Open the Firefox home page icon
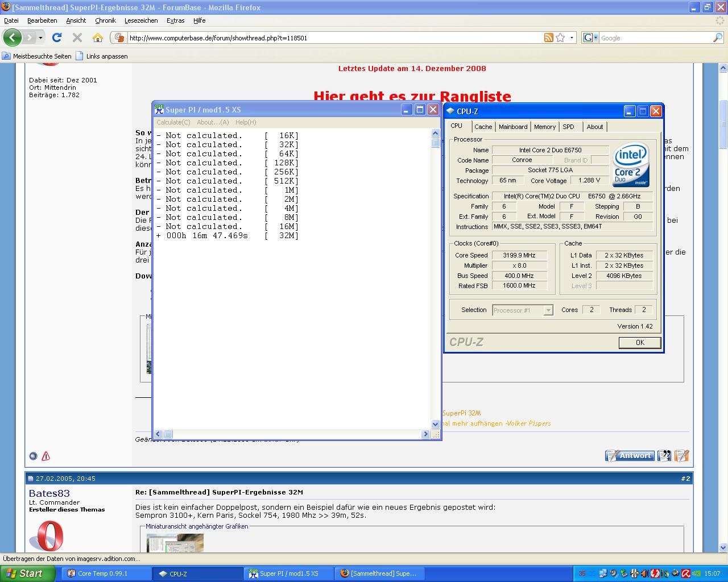Image resolution: width=728 pixels, height=582 pixels. 98,38
